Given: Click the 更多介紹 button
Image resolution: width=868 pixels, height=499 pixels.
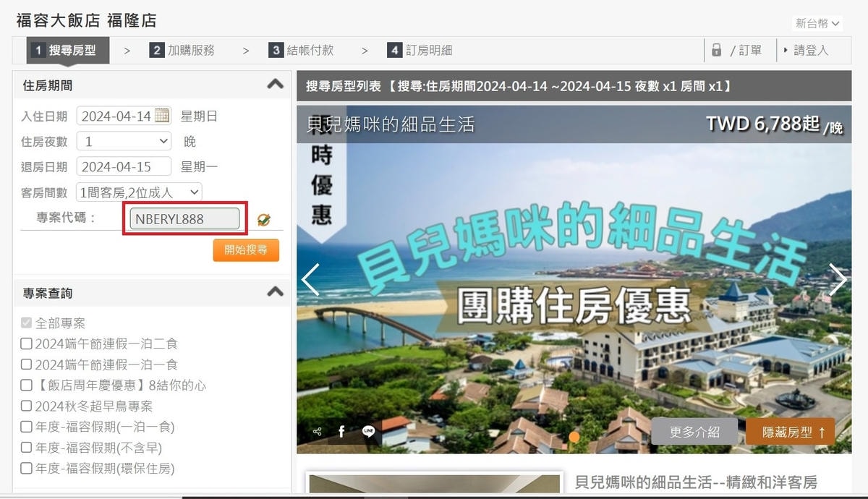Looking at the screenshot, I should click(x=694, y=432).
